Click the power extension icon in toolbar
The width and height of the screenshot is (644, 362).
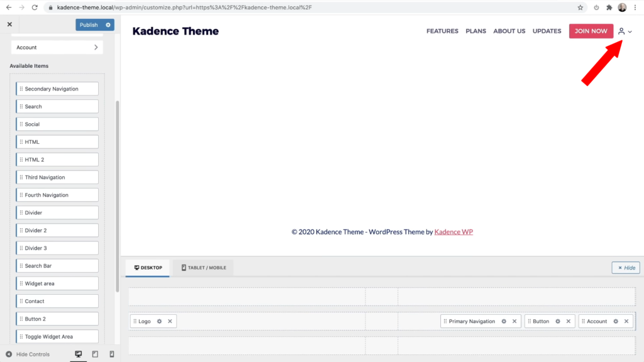596,8
